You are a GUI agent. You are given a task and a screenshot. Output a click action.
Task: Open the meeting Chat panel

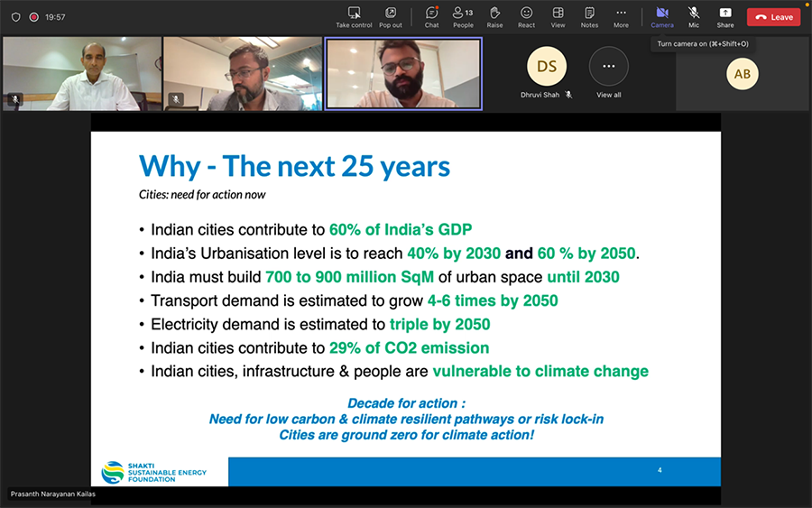431,17
